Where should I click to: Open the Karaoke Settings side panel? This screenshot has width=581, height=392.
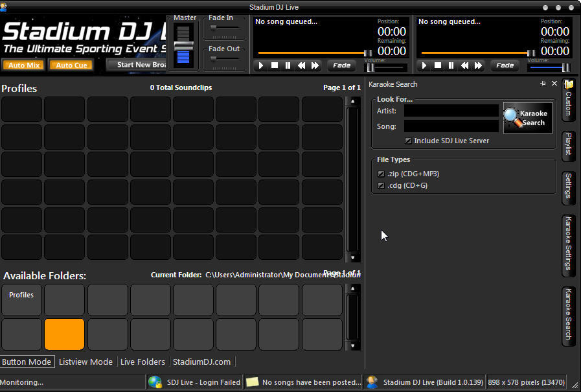[x=568, y=246]
